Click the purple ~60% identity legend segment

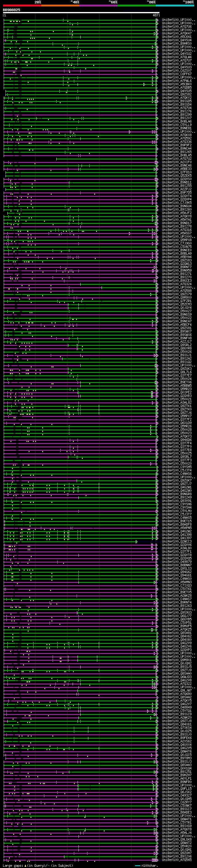[x=98, y=6]
